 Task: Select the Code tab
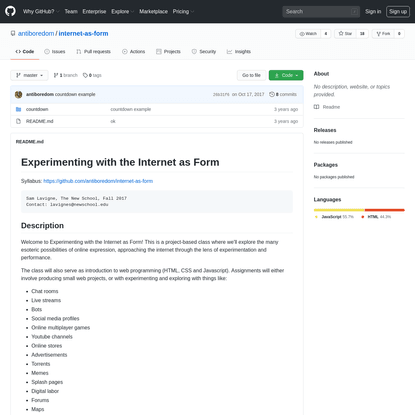coord(25,52)
